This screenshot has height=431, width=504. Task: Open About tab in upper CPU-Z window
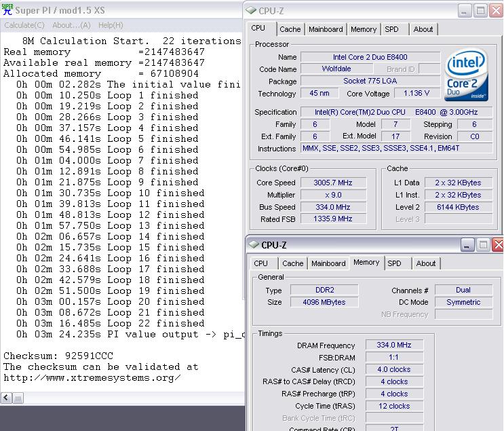click(423, 29)
